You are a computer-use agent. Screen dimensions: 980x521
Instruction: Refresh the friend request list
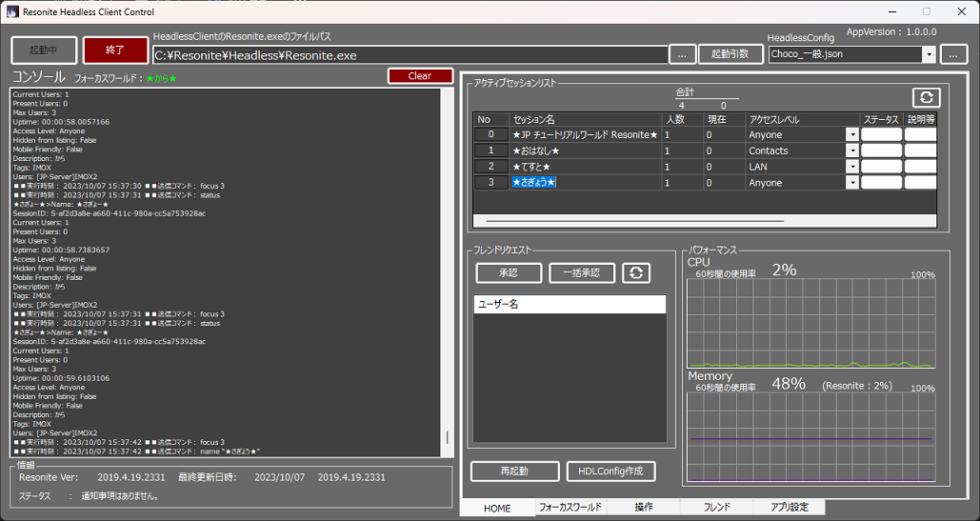[x=636, y=273]
